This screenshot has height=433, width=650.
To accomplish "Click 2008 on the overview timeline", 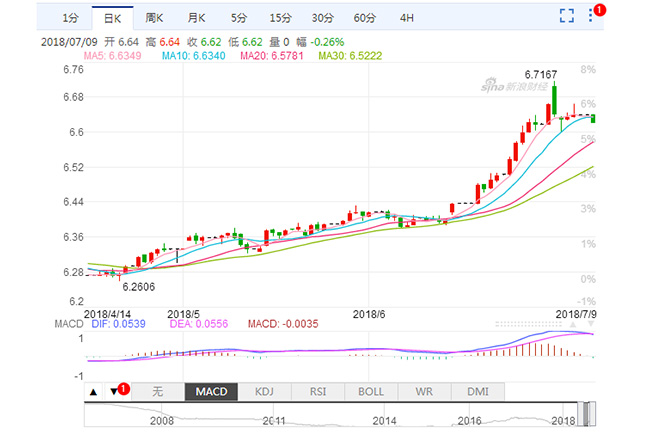I will 162,421.
